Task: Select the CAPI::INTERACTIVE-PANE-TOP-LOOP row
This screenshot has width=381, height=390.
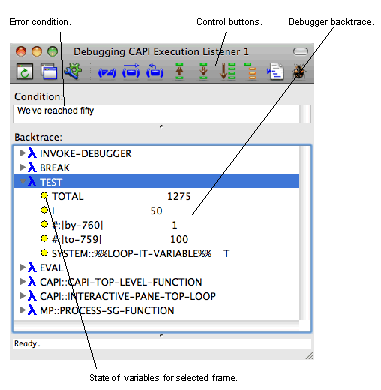Action: [156, 296]
